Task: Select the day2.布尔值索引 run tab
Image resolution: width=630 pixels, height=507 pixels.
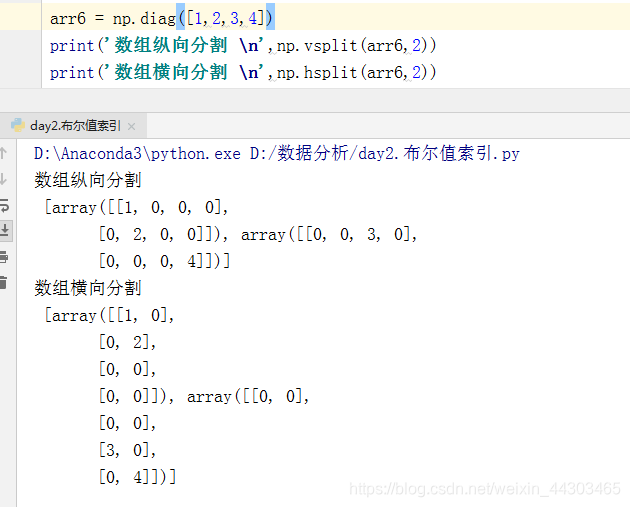Action: [x=75, y=126]
